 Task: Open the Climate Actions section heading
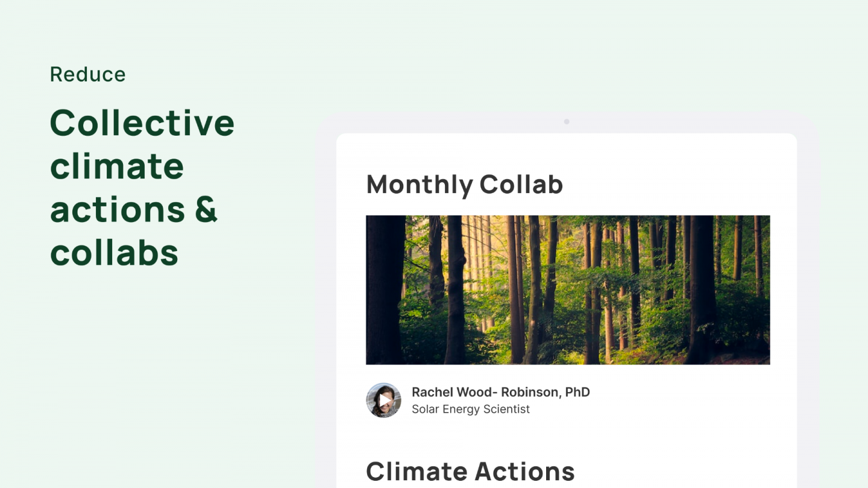click(x=470, y=471)
